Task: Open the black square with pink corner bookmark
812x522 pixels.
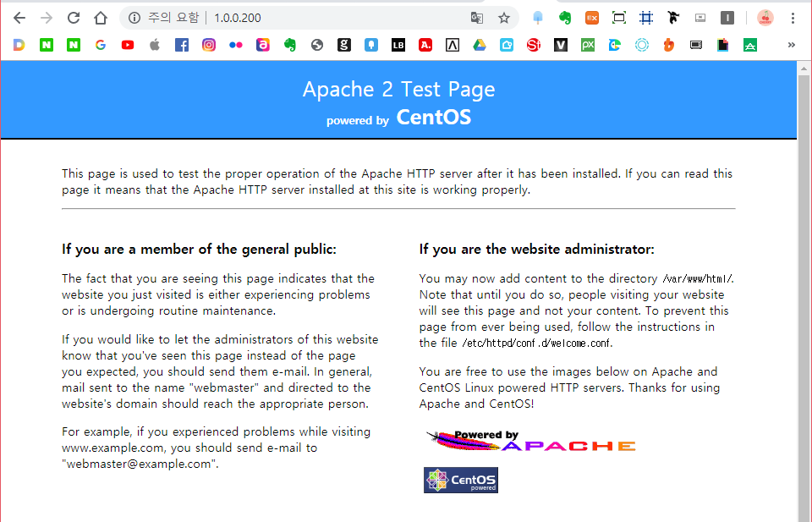Action: point(723,45)
